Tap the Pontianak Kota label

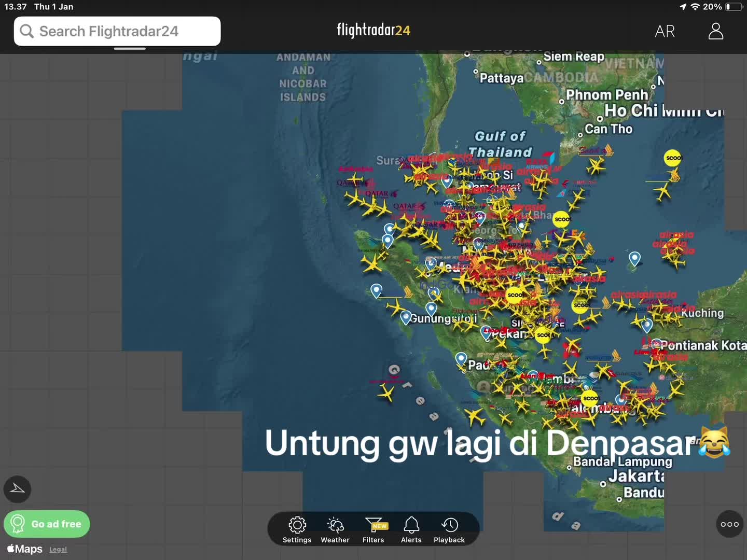pos(703,345)
